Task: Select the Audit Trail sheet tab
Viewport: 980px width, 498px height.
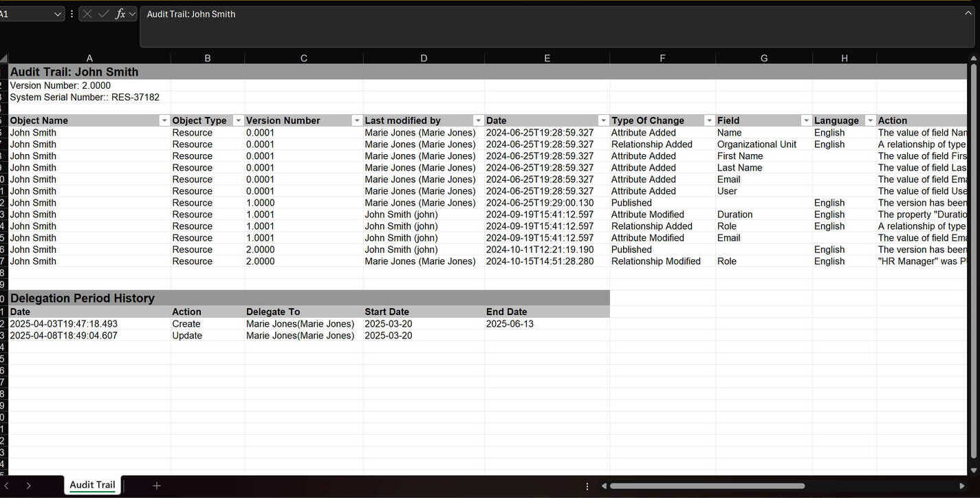Action: (x=92, y=485)
